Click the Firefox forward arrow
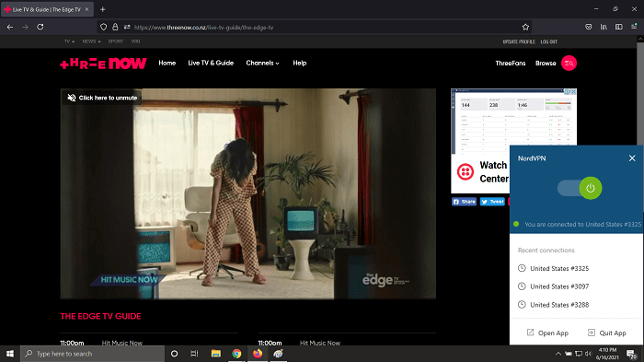Viewport: 644px width, 362px height. 25,27
